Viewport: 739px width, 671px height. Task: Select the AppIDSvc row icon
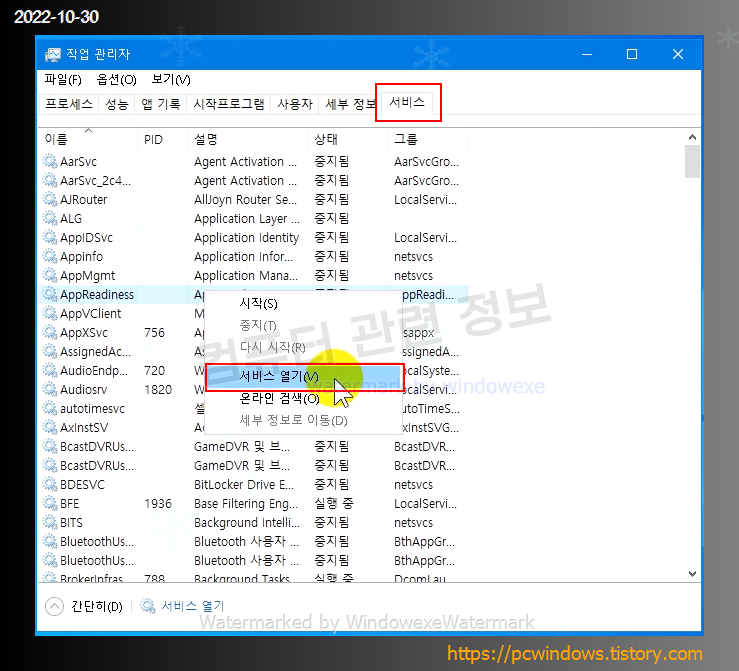coord(50,237)
